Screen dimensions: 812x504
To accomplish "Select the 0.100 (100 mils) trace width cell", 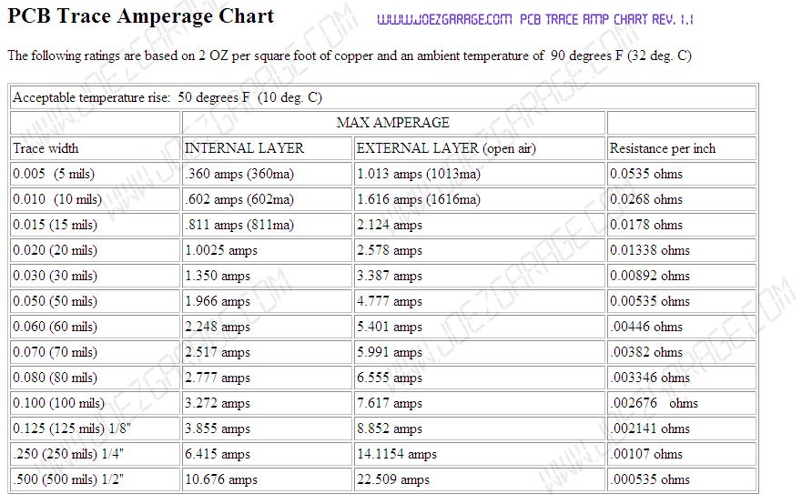I will (x=58, y=403).
